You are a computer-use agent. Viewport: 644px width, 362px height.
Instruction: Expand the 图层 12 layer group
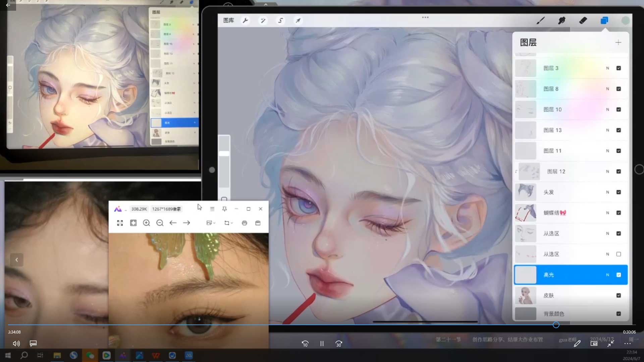[x=517, y=172]
